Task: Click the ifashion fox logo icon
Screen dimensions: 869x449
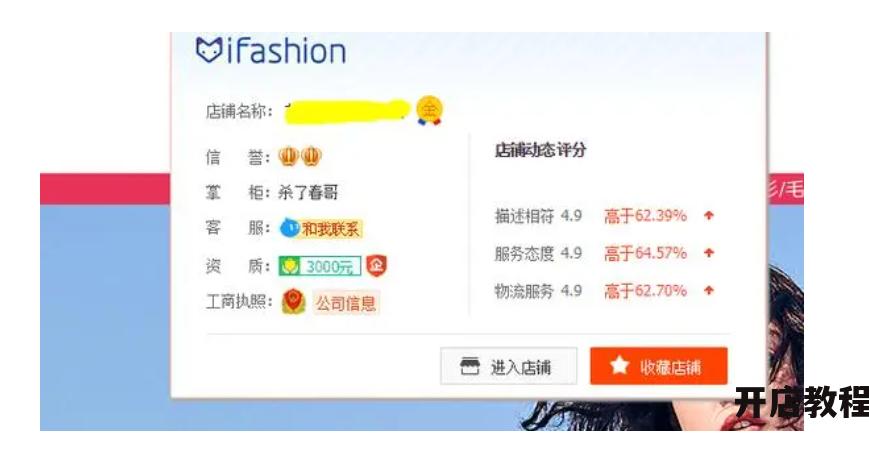Action: pyautogui.click(x=209, y=50)
